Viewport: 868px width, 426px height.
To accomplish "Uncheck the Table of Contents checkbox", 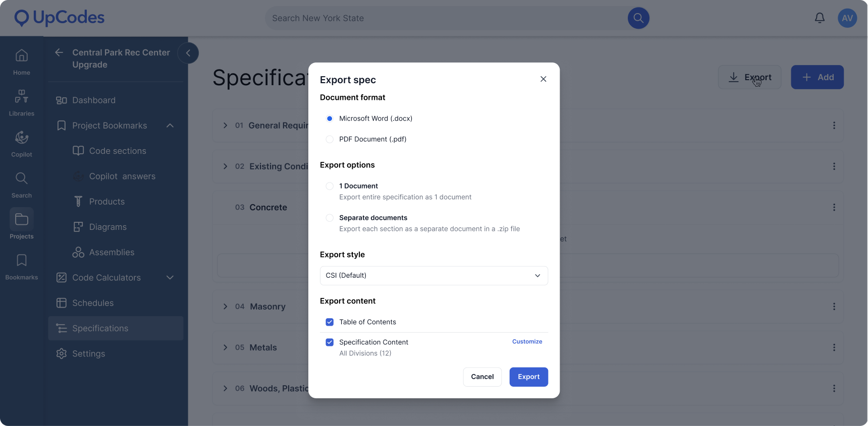I will 330,322.
